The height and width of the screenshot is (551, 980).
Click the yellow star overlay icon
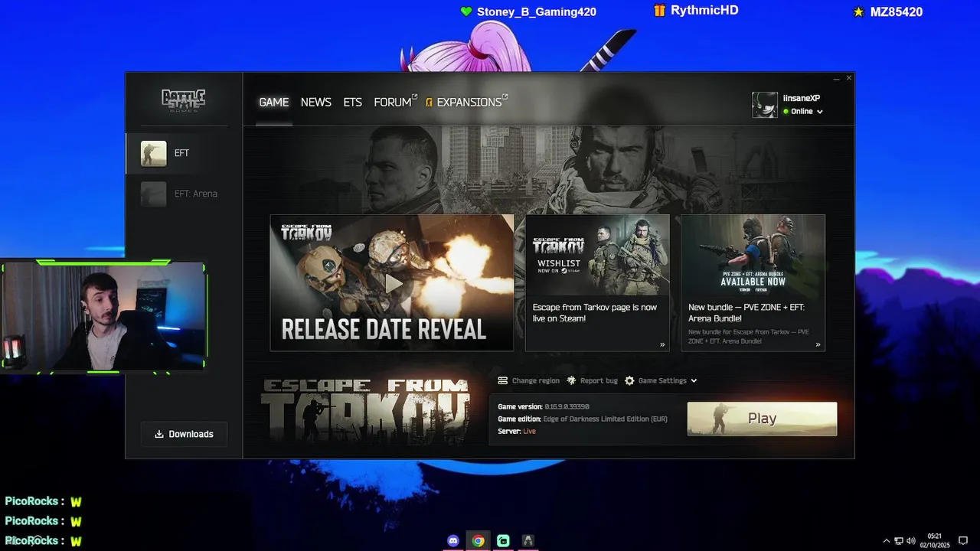click(x=858, y=11)
